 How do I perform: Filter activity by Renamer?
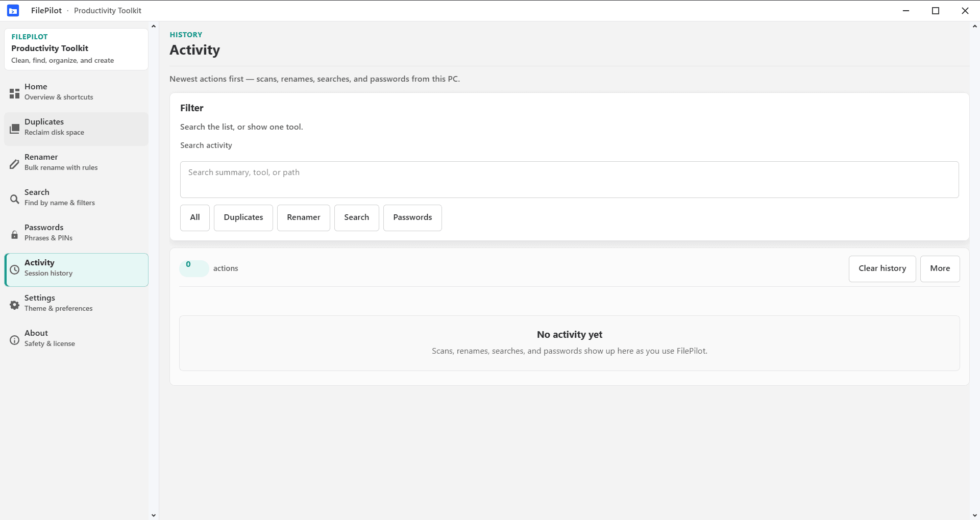[304, 218]
